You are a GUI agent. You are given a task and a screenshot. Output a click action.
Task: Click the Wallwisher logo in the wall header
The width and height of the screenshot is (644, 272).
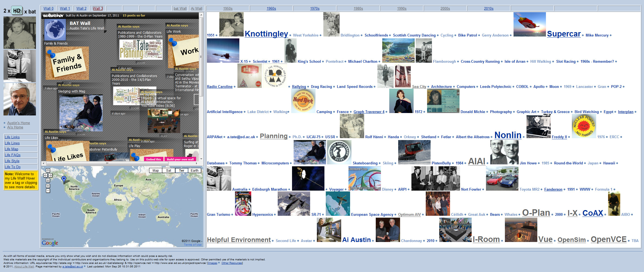point(53,16)
